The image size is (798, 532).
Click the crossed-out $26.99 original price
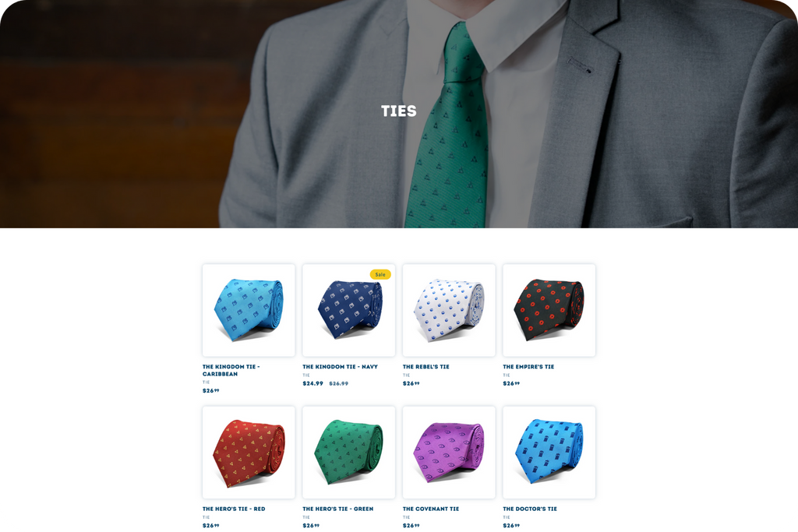(339, 383)
